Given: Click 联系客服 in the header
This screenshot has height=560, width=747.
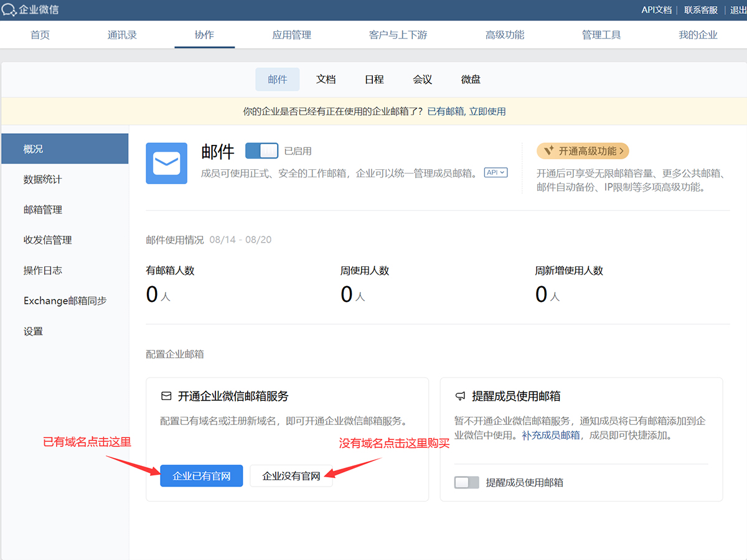Looking at the screenshot, I should tap(701, 10).
